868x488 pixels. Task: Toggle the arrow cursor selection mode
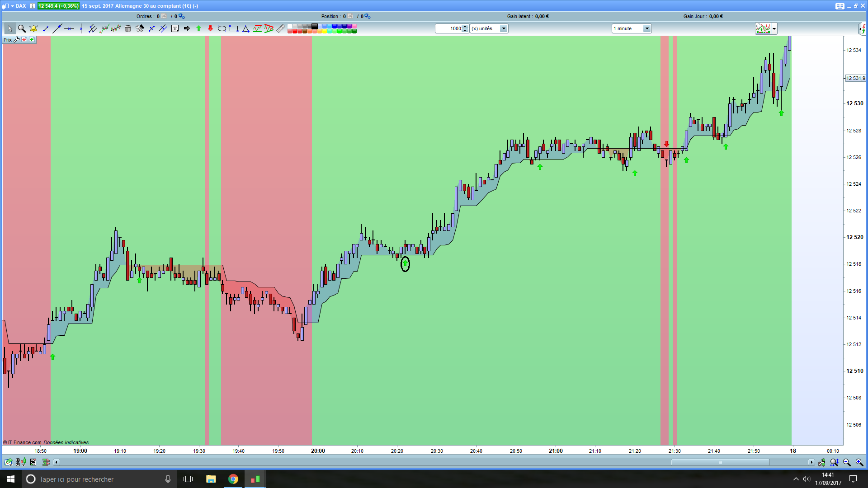(x=10, y=28)
